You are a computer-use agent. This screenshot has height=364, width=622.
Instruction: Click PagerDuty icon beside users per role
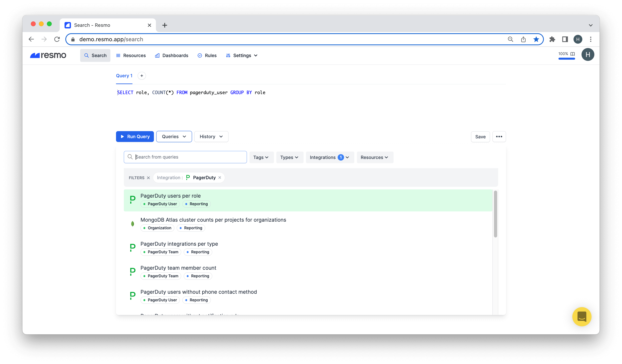pos(132,199)
